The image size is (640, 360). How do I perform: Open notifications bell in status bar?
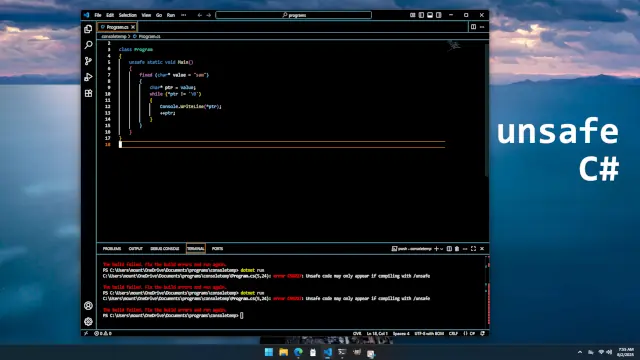point(483,333)
